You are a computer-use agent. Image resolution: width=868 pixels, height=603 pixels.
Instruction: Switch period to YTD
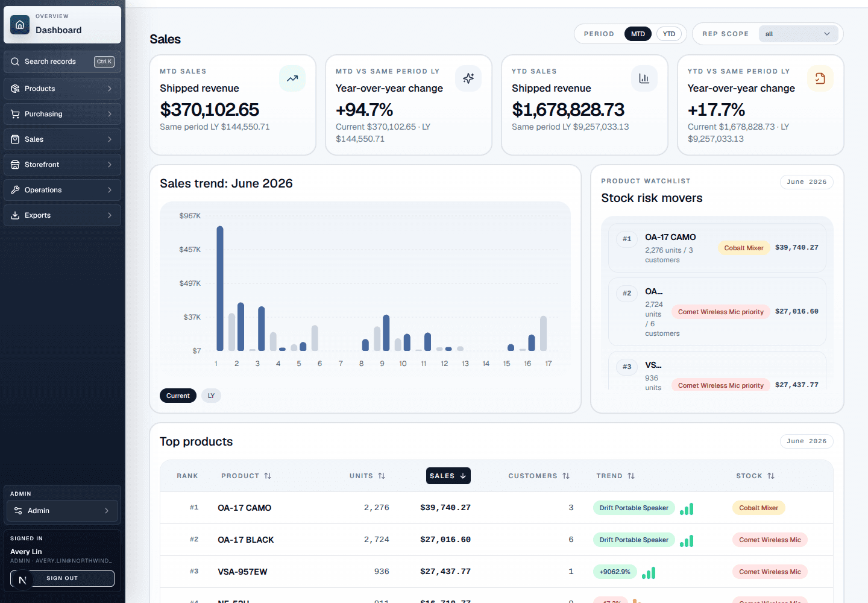click(x=669, y=34)
